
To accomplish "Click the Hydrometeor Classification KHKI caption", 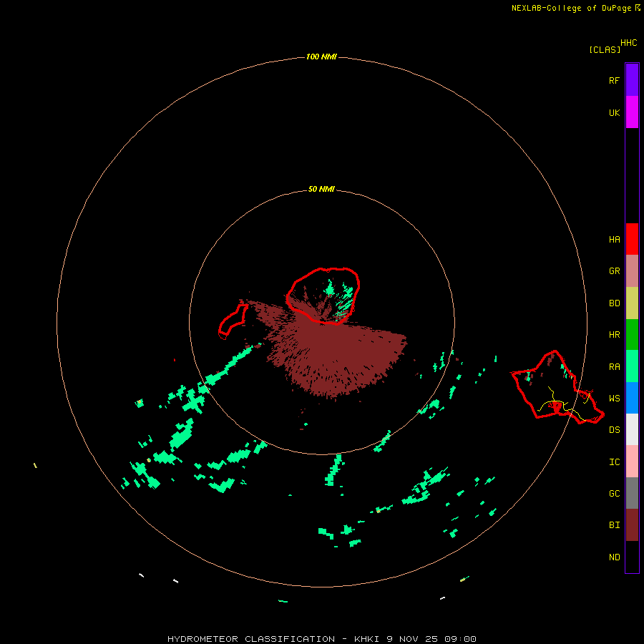I will [321, 639].
